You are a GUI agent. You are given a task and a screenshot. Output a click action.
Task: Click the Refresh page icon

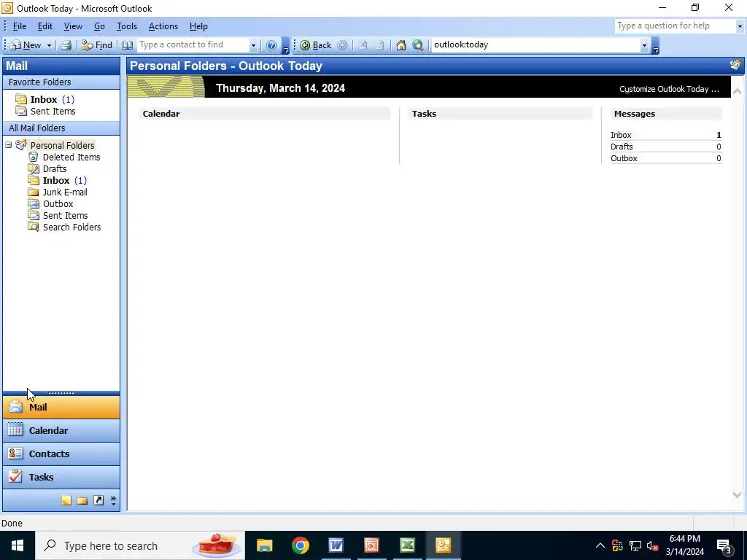[x=379, y=45]
